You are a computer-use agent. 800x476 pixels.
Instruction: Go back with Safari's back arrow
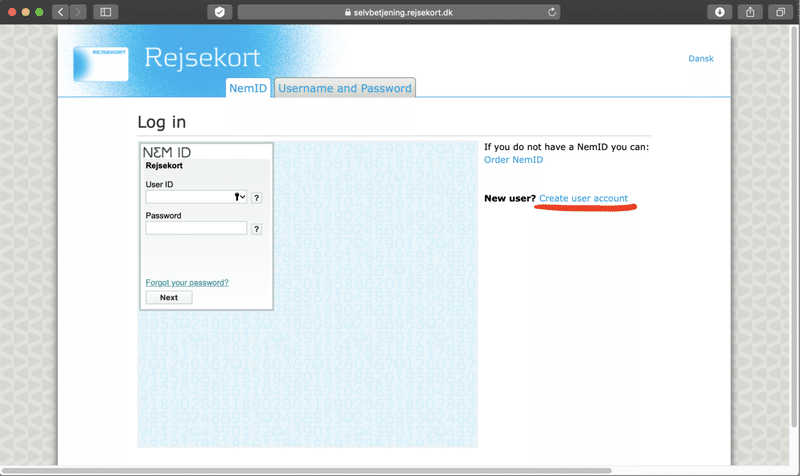click(x=60, y=12)
